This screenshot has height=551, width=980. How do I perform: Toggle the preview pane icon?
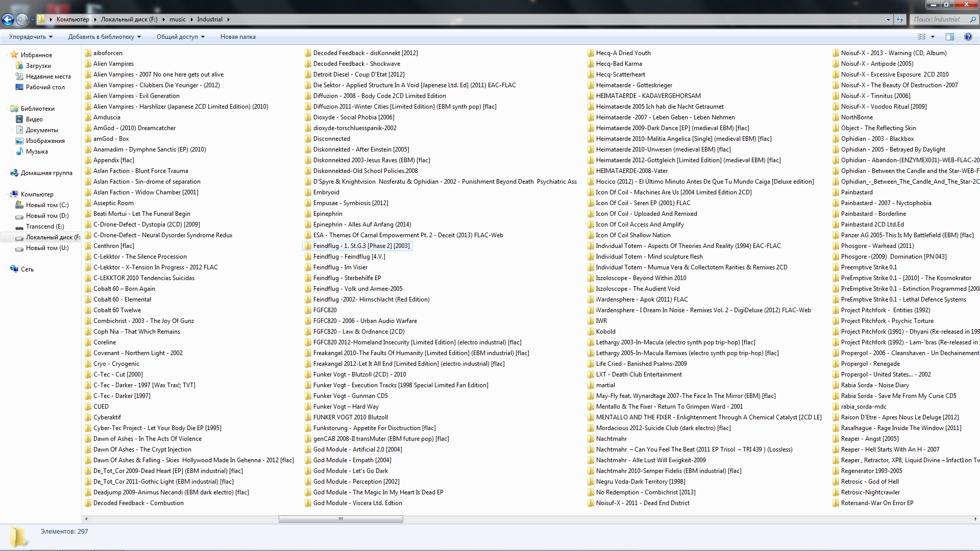tap(949, 37)
